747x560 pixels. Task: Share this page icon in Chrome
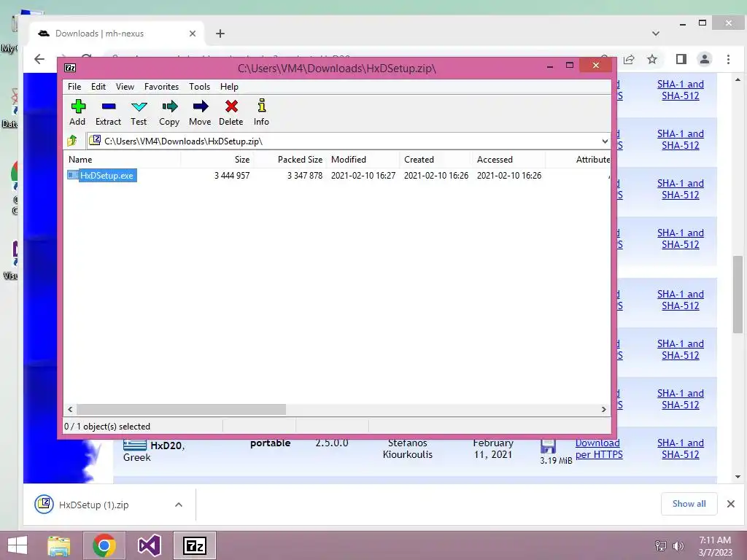point(629,59)
